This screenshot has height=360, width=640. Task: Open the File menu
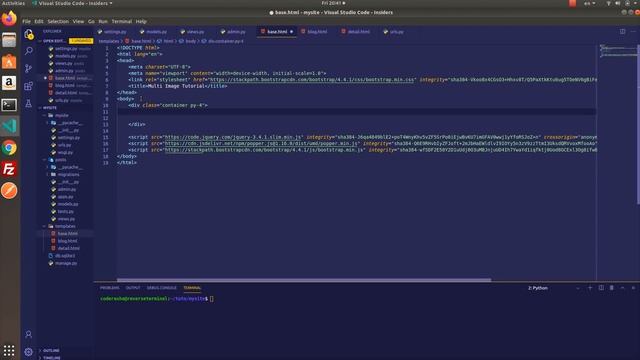[27, 21]
